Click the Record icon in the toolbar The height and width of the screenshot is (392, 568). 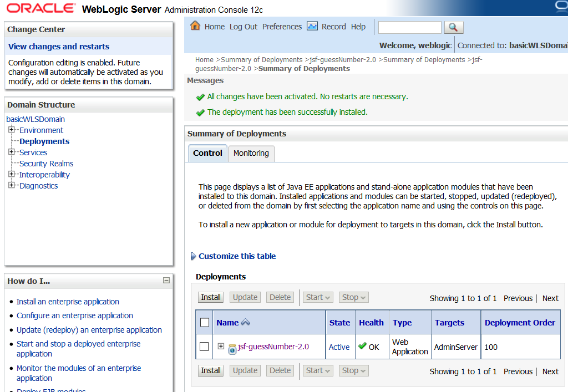pos(312,26)
